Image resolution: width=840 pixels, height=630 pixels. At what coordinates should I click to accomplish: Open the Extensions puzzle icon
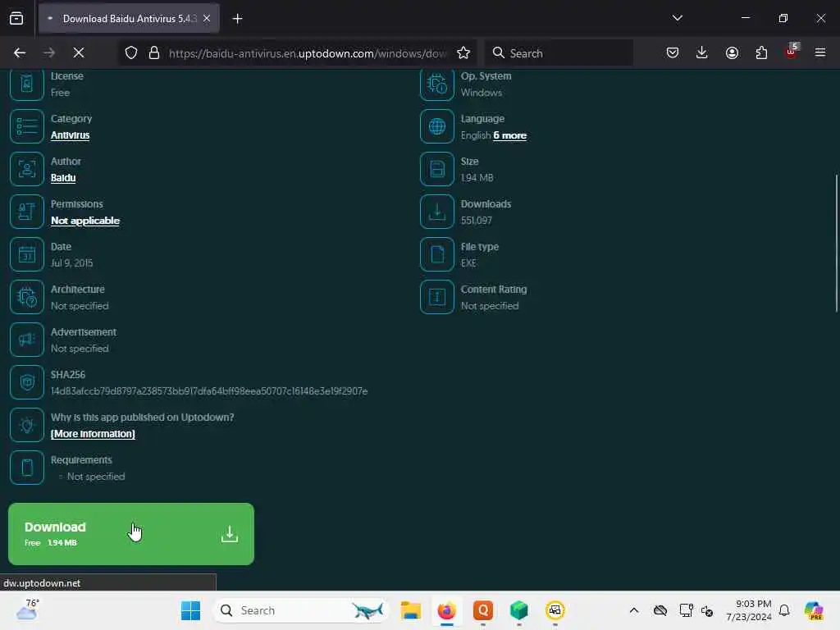pos(761,52)
